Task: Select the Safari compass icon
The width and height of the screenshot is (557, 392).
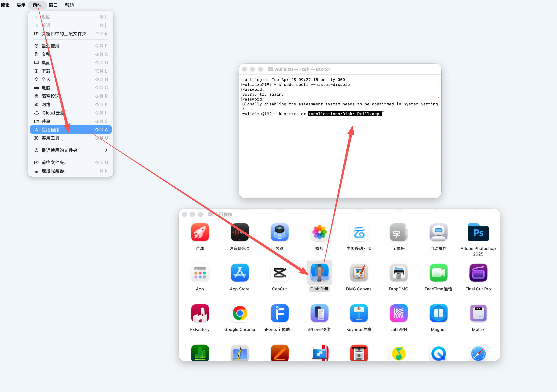Action: (478, 353)
